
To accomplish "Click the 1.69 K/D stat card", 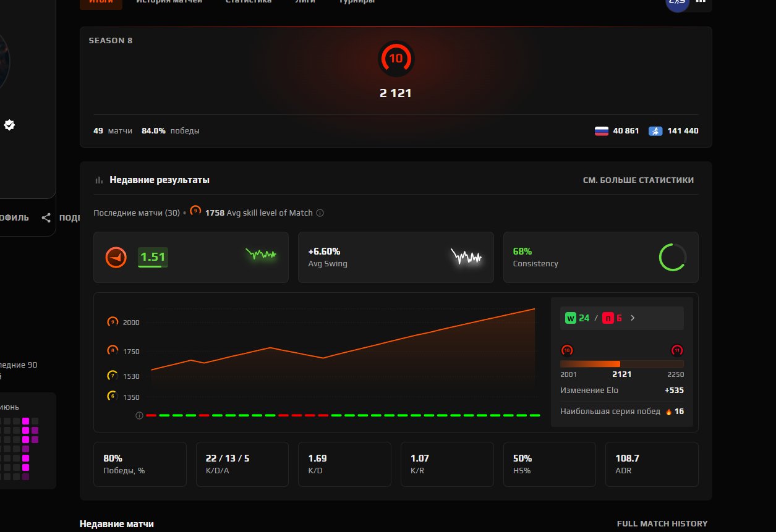I will (344, 464).
